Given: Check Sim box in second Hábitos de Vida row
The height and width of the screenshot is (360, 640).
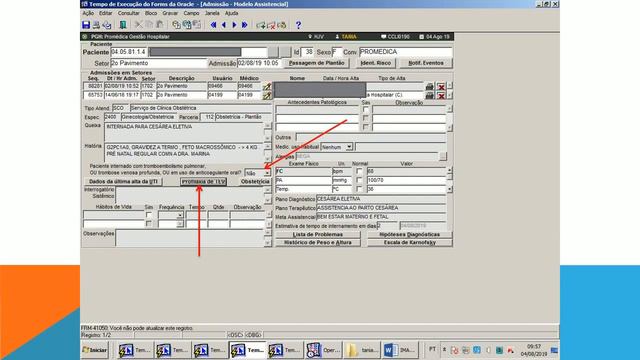Looking at the screenshot, I should (149, 224).
